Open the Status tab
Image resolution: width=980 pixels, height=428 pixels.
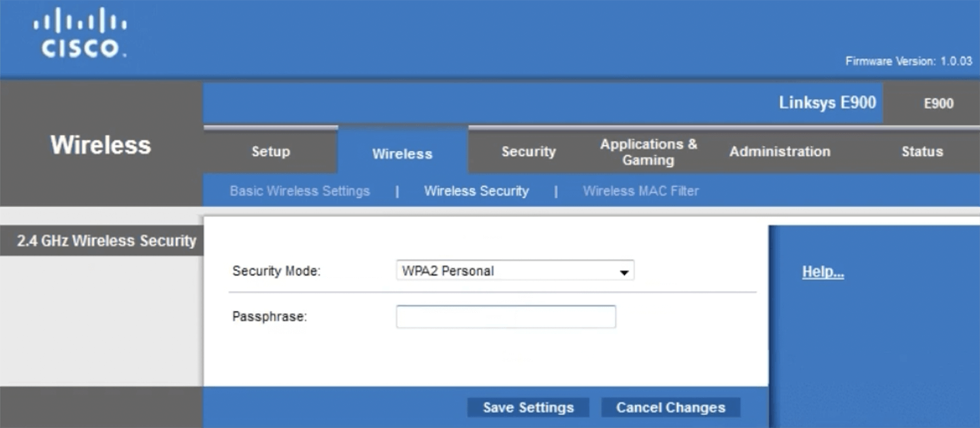coord(922,152)
